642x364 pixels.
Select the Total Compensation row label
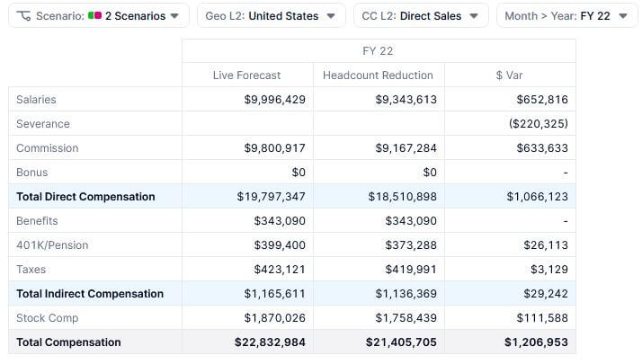(x=68, y=342)
